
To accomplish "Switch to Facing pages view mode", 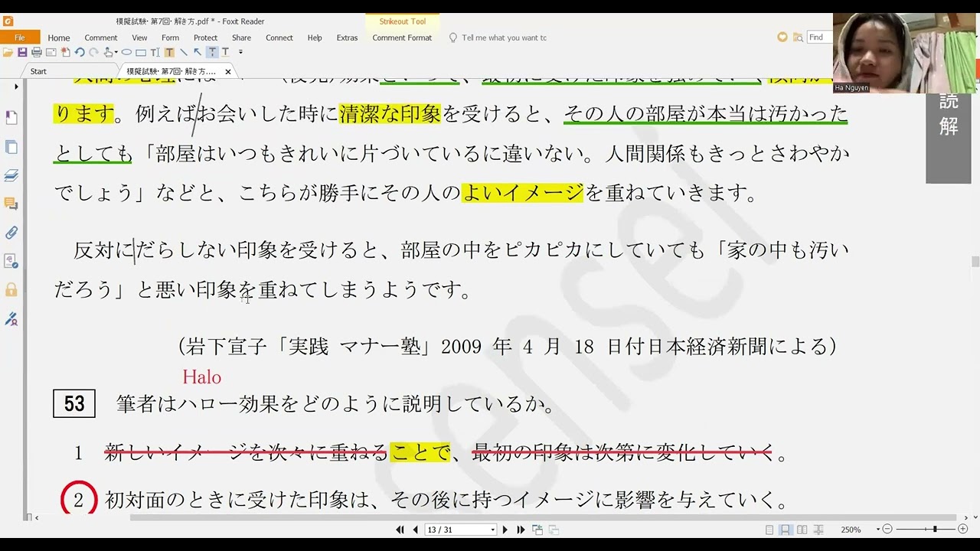I will (802, 530).
